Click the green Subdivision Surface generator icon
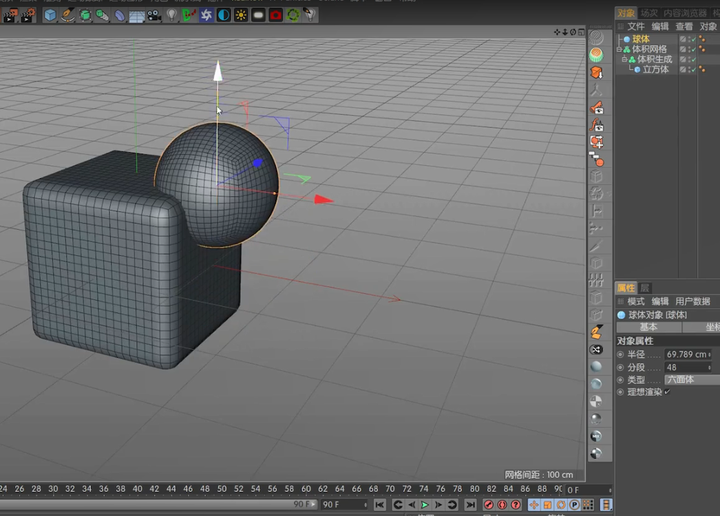The height and width of the screenshot is (516, 720). click(x=85, y=15)
